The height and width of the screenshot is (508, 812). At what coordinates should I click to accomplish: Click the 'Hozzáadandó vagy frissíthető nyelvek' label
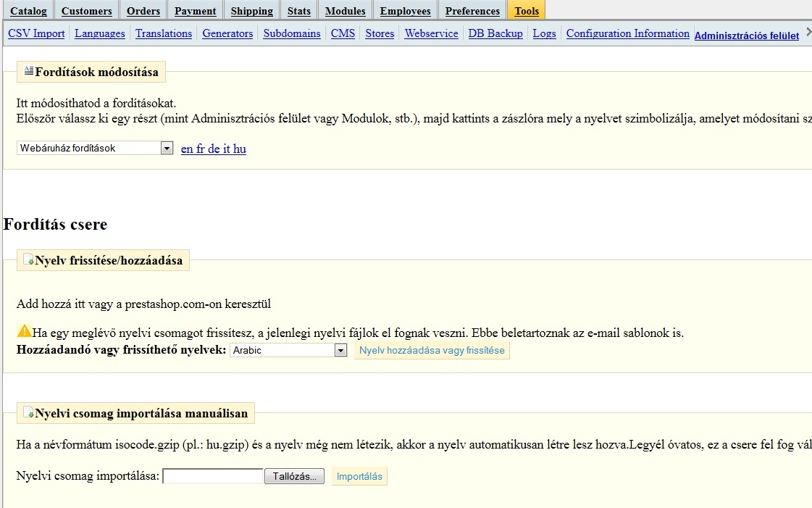pyautogui.click(x=121, y=349)
